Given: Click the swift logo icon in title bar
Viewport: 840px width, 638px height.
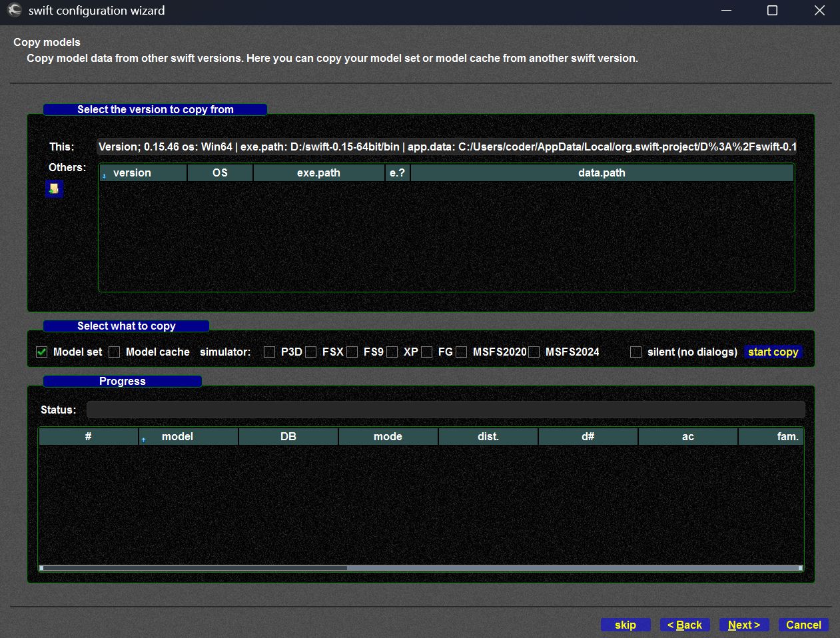Looking at the screenshot, I should (15, 11).
